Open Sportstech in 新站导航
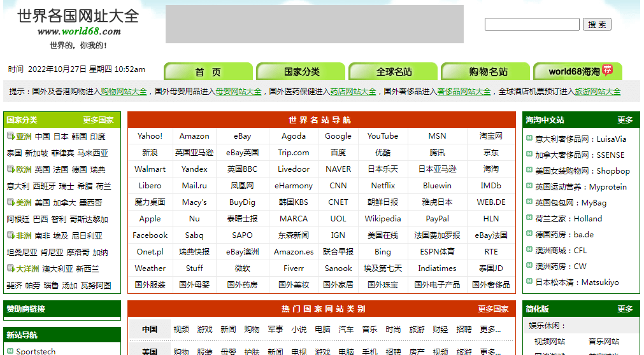The image size is (644, 355). (x=36, y=351)
